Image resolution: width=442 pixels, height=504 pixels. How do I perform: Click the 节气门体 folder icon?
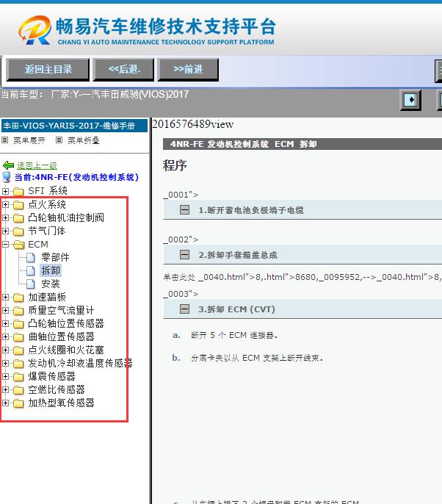click(18, 231)
